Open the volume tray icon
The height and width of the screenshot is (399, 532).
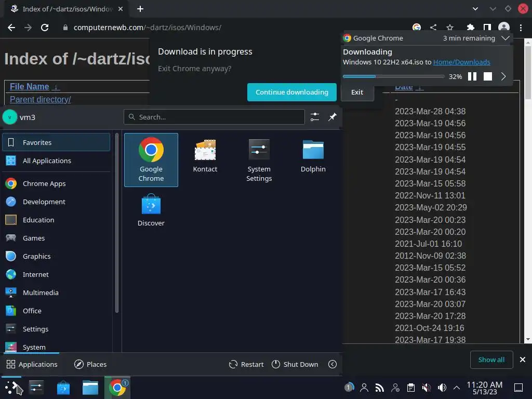(x=442, y=388)
